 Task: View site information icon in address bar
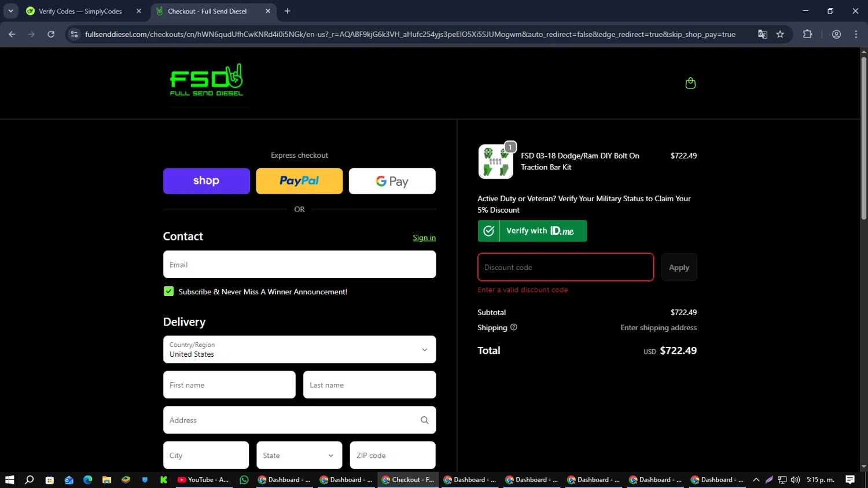[74, 34]
